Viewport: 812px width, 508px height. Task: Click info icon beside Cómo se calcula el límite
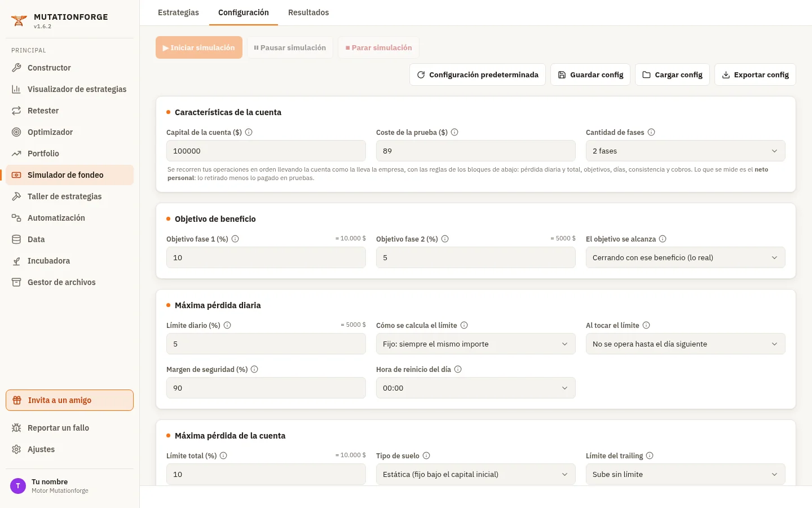point(464,325)
